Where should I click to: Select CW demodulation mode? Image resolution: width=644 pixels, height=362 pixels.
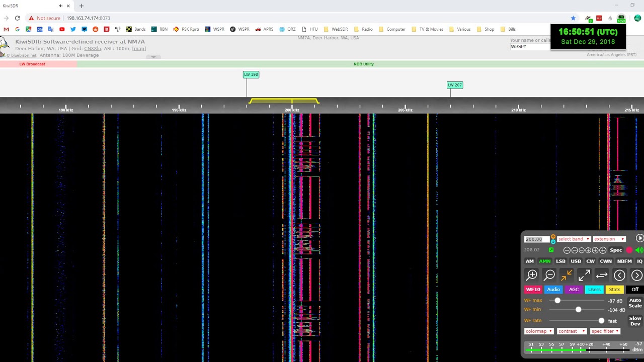(590, 261)
